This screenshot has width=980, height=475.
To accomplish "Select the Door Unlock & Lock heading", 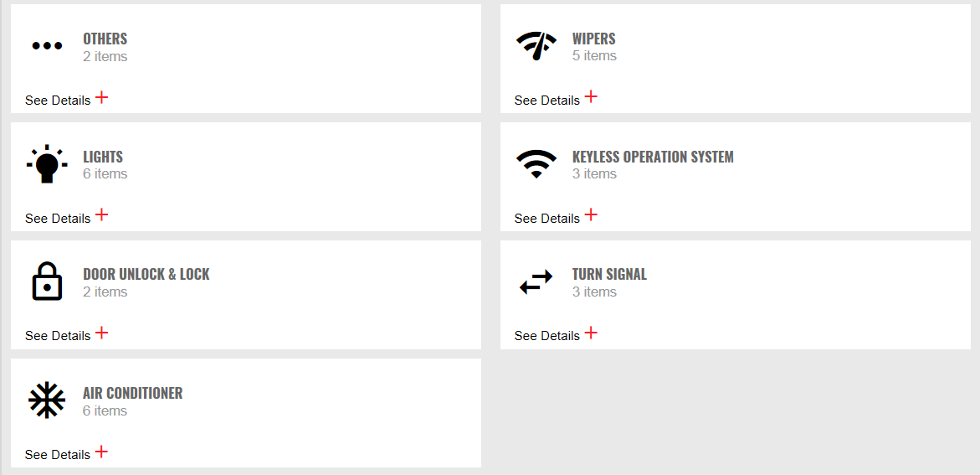I will (146, 274).
